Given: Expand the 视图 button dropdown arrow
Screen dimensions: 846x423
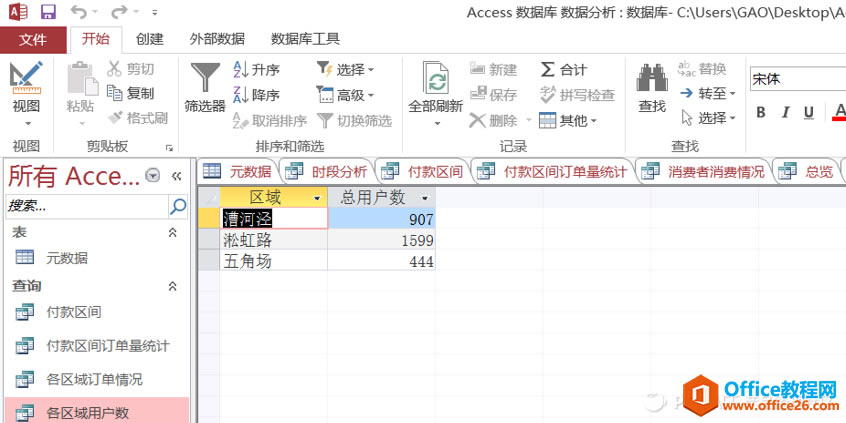Looking at the screenshot, I should click(27, 124).
